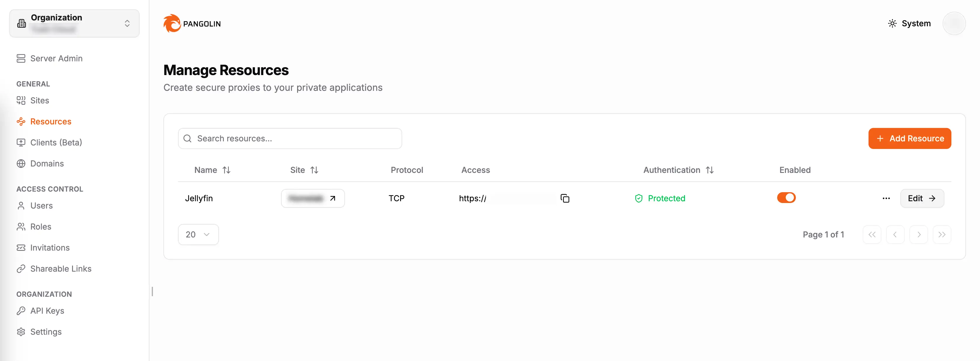
Task: Open the Settings page
Action: pos(46,331)
